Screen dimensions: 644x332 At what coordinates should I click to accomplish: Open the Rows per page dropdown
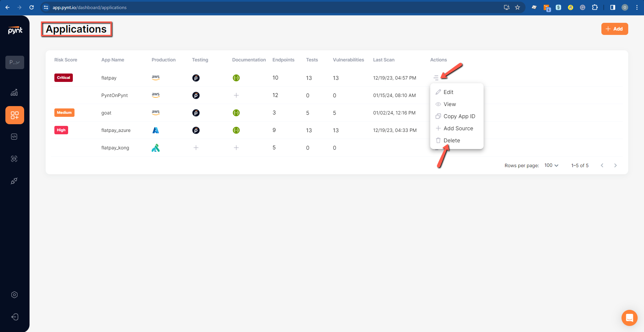click(x=551, y=165)
